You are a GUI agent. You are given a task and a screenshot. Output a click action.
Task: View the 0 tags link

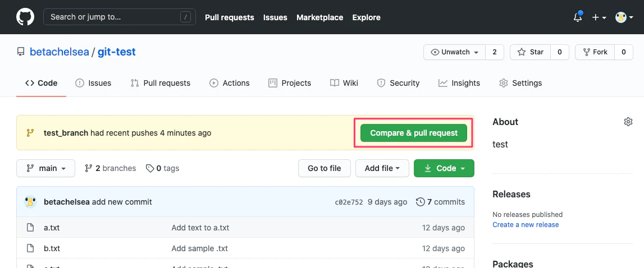[163, 168]
